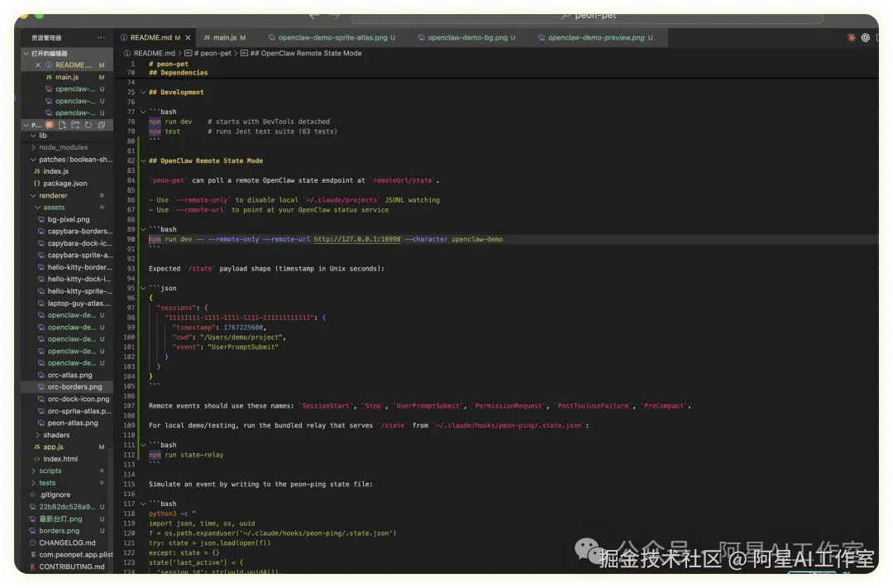This screenshot has width=893, height=588.
Task: Switch to the main.js tab
Action: pos(224,37)
